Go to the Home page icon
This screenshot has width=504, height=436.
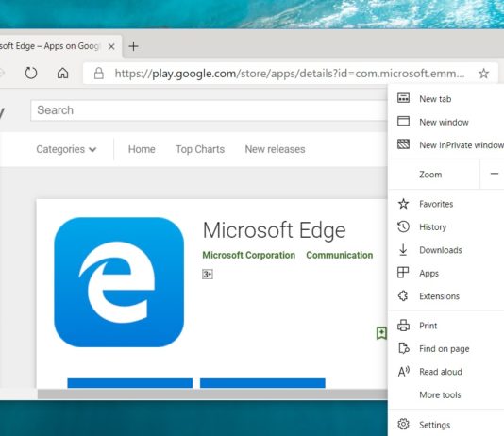click(x=62, y=74)
